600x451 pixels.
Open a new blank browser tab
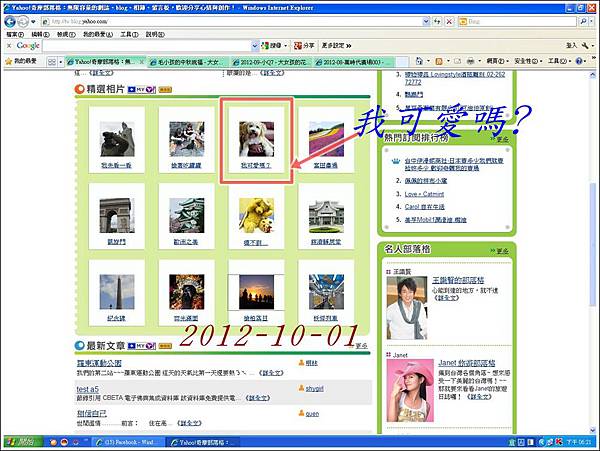coord(402,62)
